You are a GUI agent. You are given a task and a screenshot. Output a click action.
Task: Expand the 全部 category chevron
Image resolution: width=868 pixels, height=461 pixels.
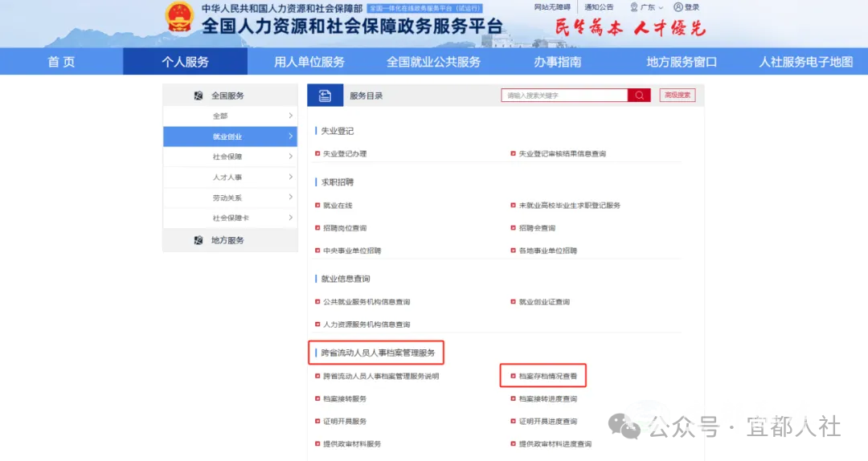[x=291, y=116]
